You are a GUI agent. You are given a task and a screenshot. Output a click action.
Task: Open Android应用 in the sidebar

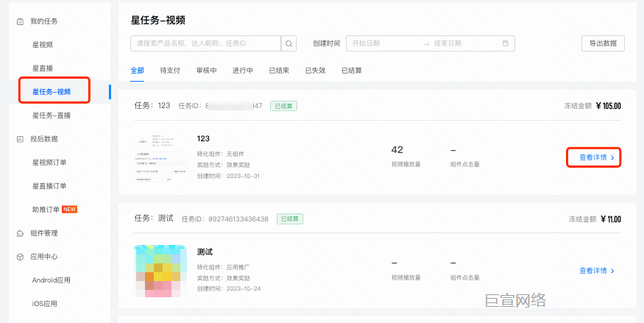(52, 280)
